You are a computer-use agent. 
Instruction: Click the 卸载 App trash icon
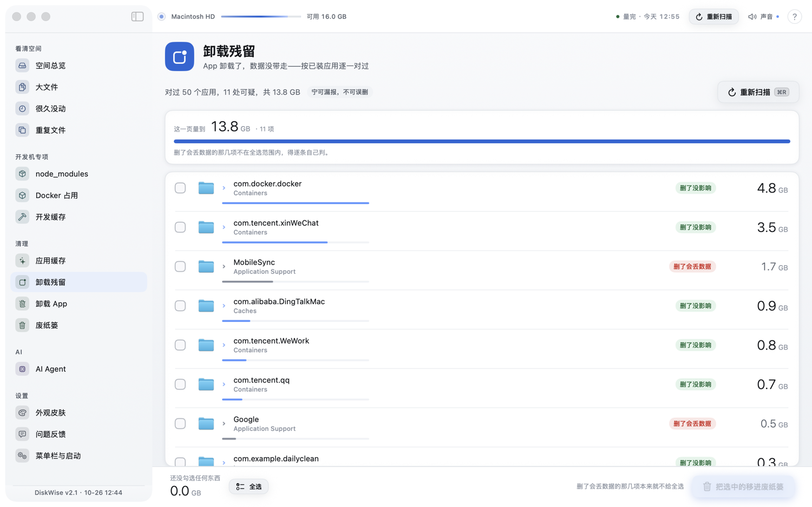pyautogui.click(x=22, y=304)
